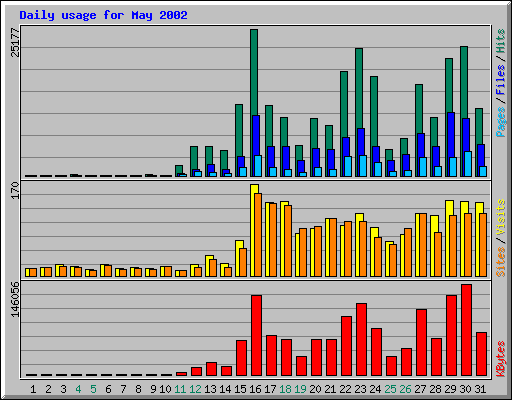Viewport: 512px width, 400px height.
Task: Select day 1 on the x-axis
Action: click(33, 389)
